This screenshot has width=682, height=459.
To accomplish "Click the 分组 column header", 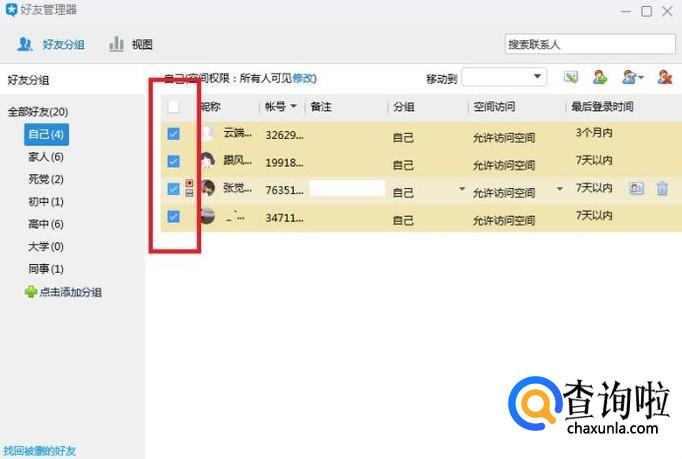I will 404,107.
